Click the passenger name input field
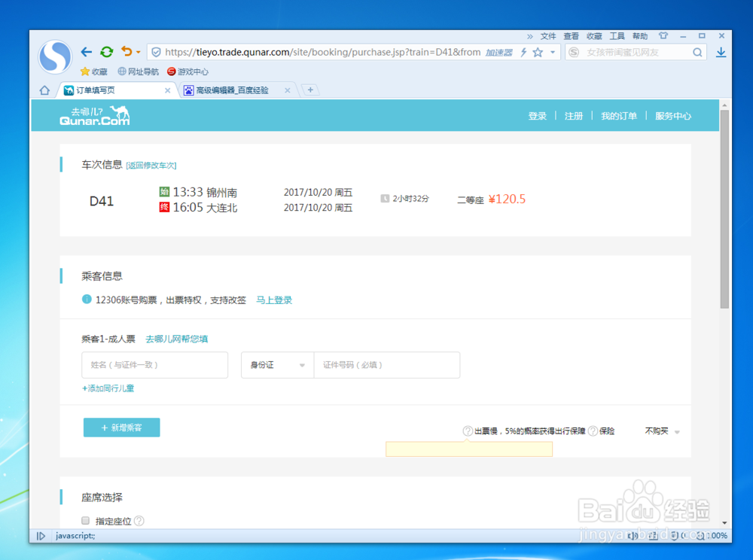 154,365
